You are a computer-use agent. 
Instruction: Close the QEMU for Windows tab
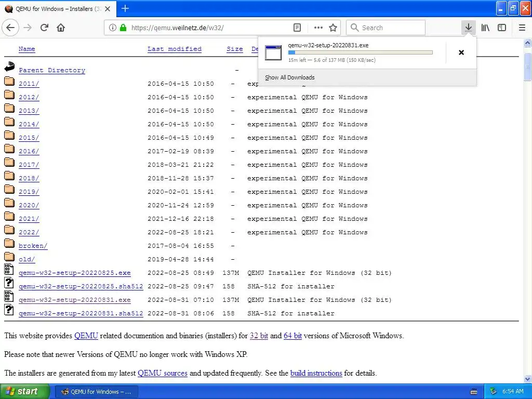point(108,9)
